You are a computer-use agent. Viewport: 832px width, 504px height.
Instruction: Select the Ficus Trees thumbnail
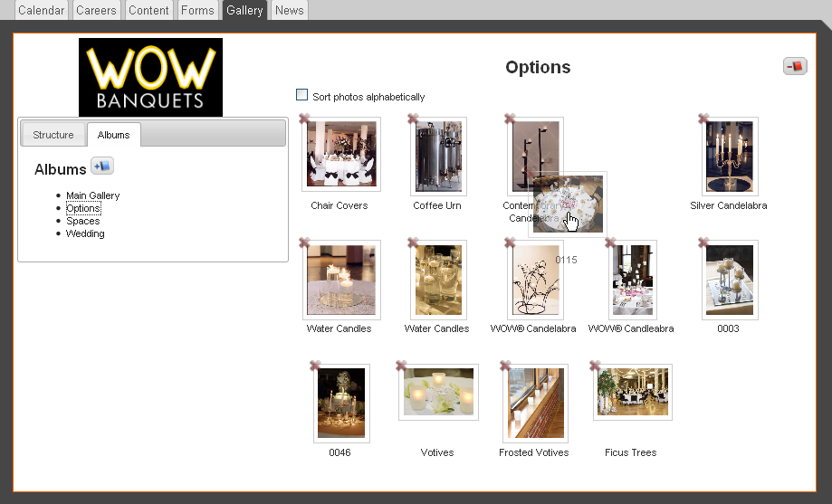[x=633, y=392]
